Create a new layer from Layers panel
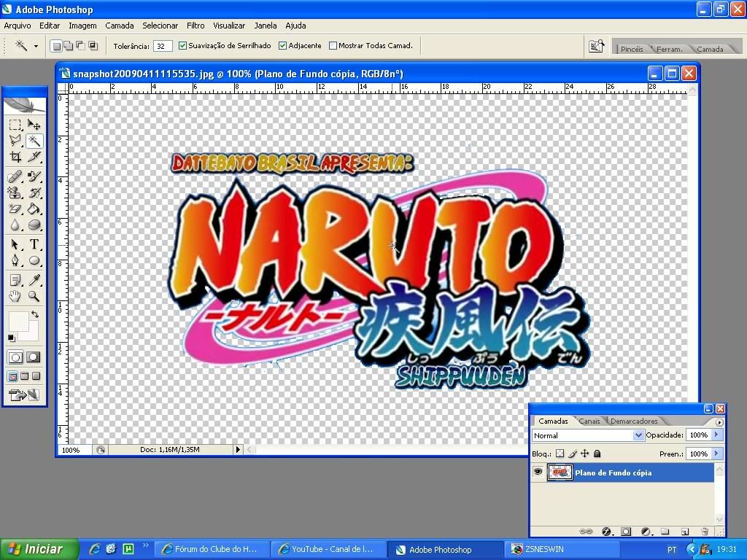The width and height of the screenshot is (747, 560). click(x=685, y=532)
